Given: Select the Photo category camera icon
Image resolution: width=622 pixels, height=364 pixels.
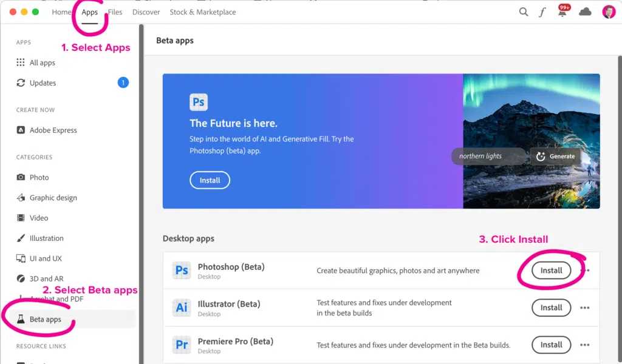Looking at the screenshot, I should pos(21,177).
